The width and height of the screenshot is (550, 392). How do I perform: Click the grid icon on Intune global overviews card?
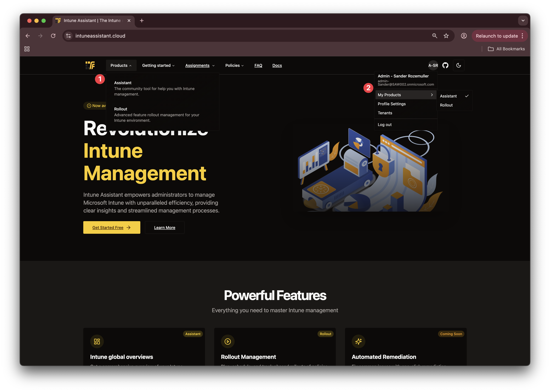tap(97, 341)
